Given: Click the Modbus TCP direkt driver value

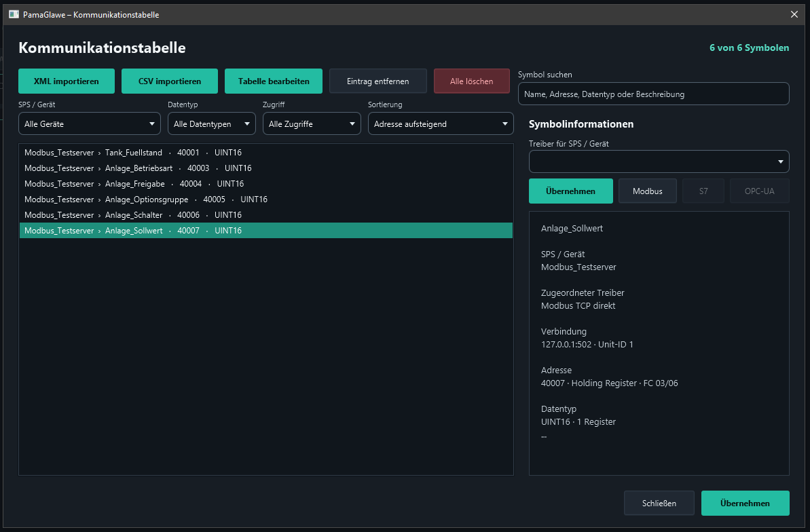Looking at the screenshot, I should coord(578,306).
